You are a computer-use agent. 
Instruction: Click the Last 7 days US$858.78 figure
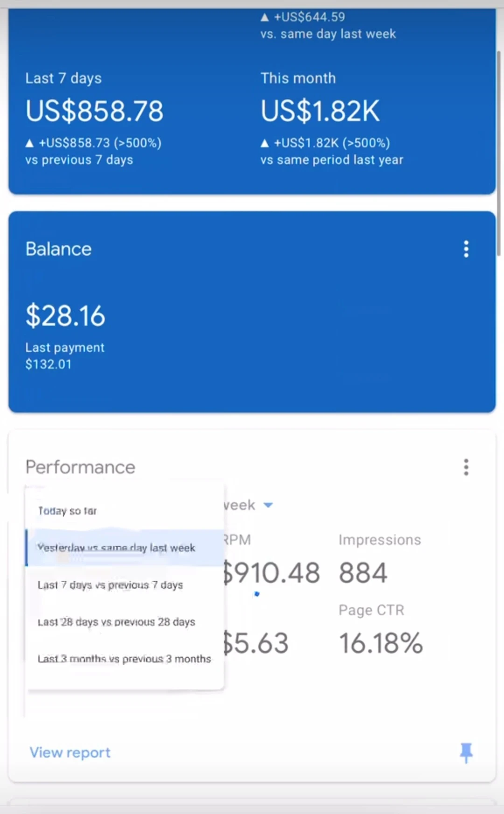coord(95,111)
